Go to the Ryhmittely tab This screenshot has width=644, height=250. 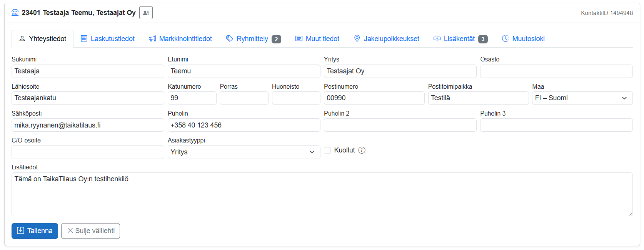tap(254, 39)
